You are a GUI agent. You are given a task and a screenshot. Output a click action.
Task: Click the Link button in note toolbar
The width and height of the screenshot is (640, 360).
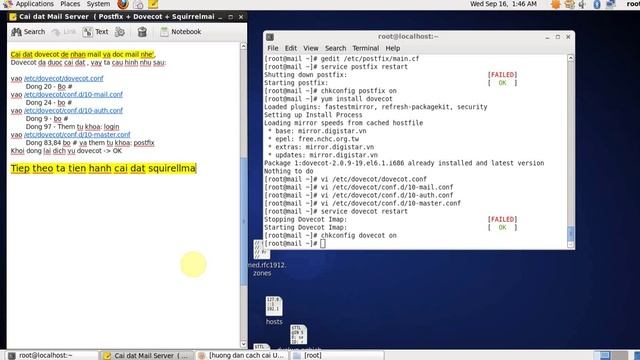[x=64, y=32]
